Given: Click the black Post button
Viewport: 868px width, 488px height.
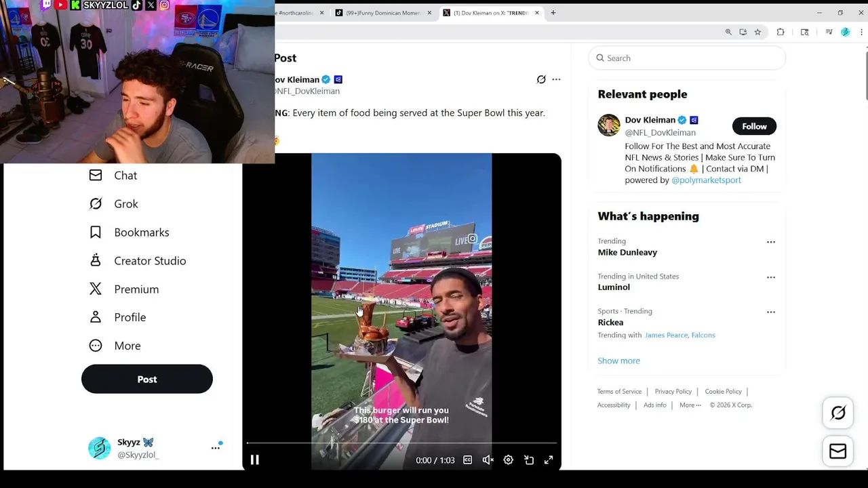Looking at the screenshot, I should pyautogui.click(x=147, y=379).
